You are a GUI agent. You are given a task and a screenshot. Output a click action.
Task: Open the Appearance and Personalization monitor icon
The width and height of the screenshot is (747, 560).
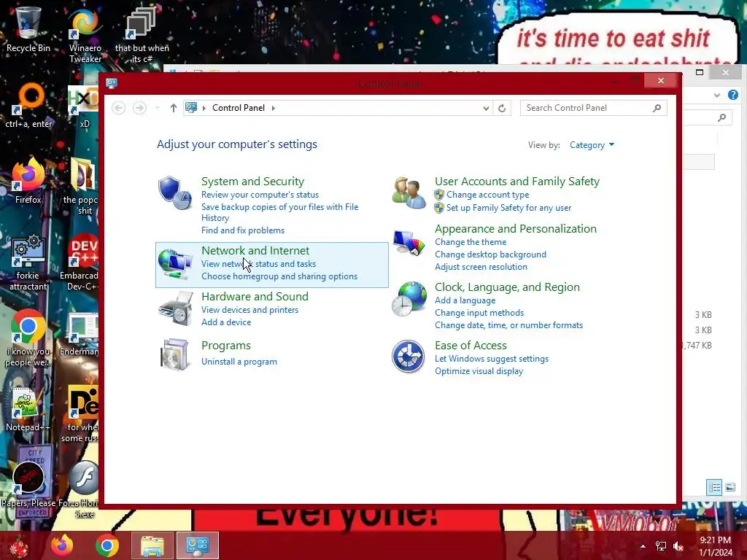tap(409, 241)
